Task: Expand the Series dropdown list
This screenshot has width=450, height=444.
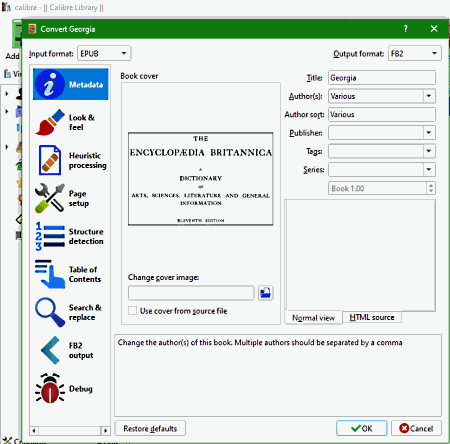Action: 429,169
